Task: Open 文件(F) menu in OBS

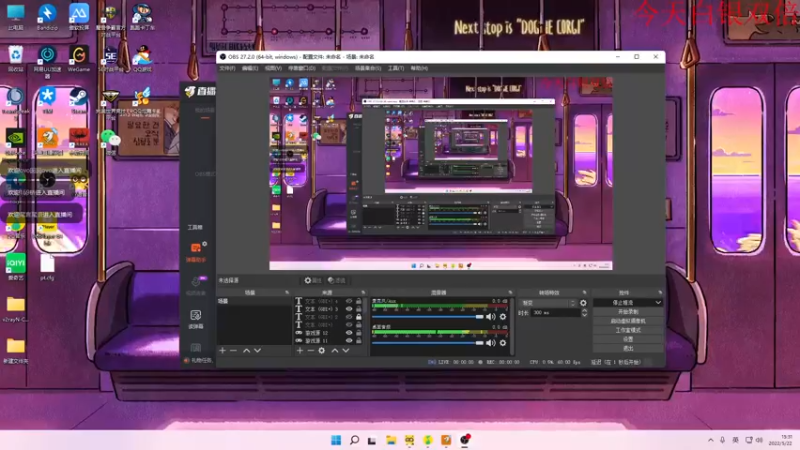Action: [227, 68]
